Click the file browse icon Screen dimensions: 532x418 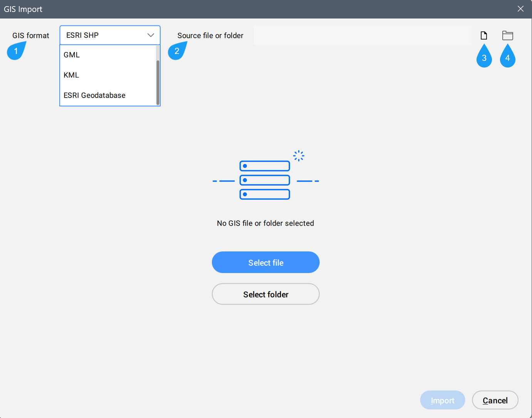pos(484,35)
